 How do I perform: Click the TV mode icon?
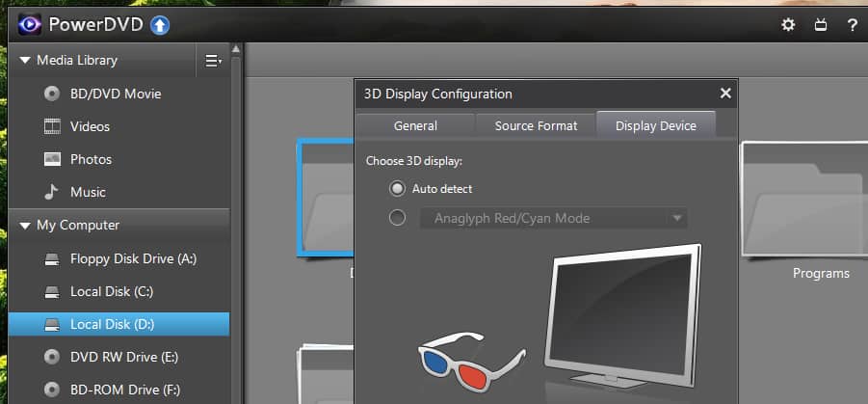820,25
